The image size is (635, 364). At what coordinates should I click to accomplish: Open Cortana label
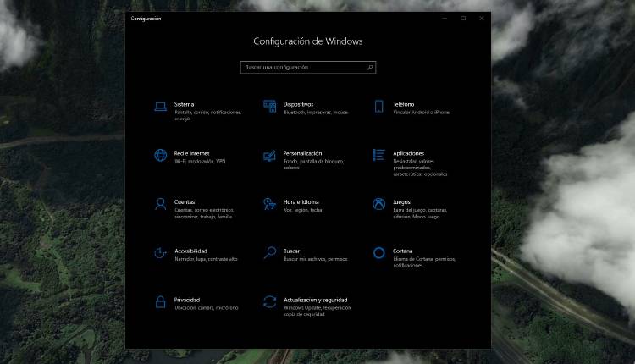[x=402, y=251]
